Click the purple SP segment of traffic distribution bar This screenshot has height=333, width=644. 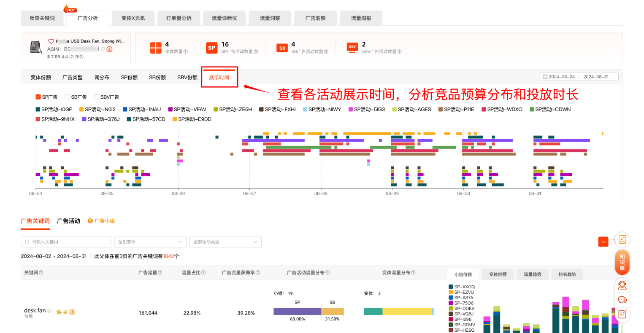[x=297, y=312]
